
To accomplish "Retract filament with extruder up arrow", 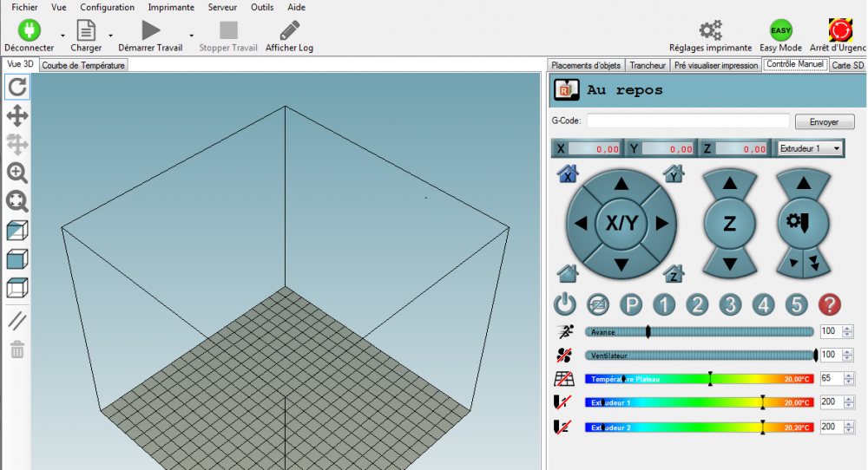I will point(803,184).
